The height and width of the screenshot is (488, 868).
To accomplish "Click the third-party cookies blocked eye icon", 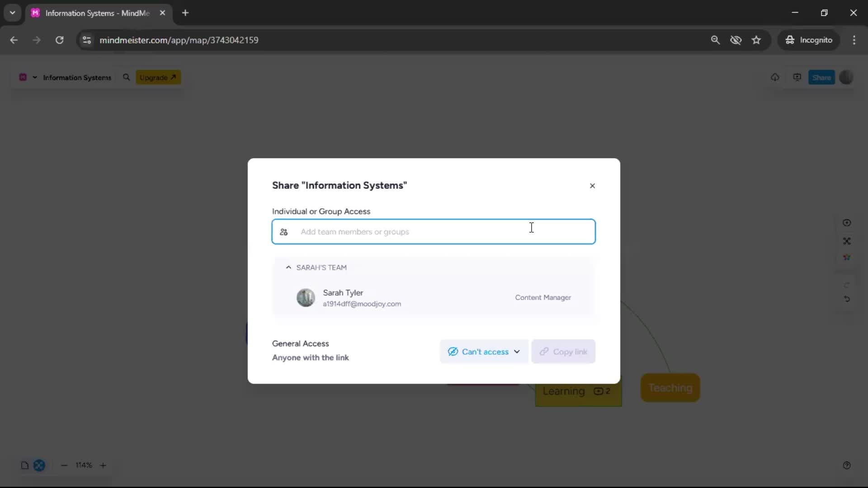I will click(736, 40).
